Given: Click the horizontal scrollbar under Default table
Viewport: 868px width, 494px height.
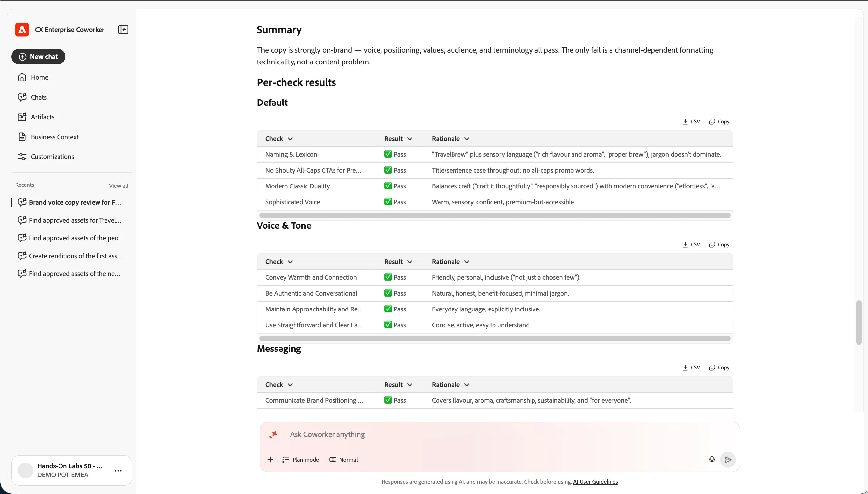Looking at the screenshot, I should [495, 216].
